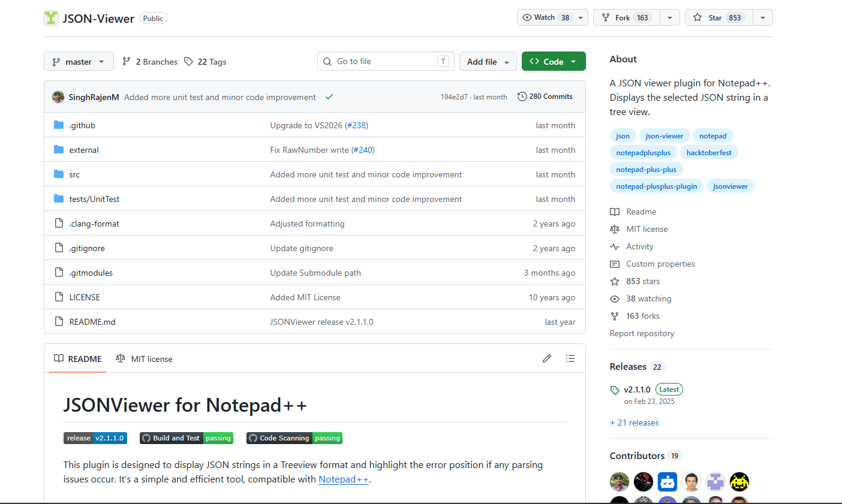Click the outline list icon on README header
Viewport: 842px width, 504px height.
point(570,358)
